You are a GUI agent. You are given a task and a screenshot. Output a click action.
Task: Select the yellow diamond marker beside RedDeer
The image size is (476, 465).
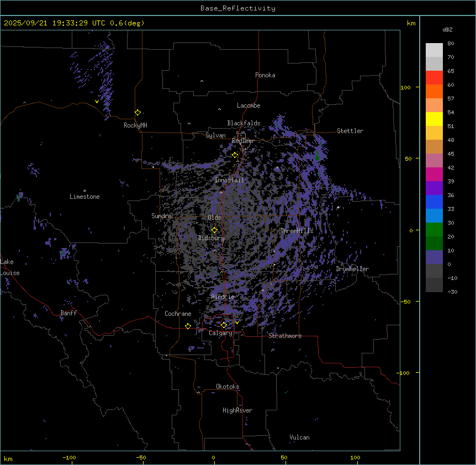coord(235,155)
